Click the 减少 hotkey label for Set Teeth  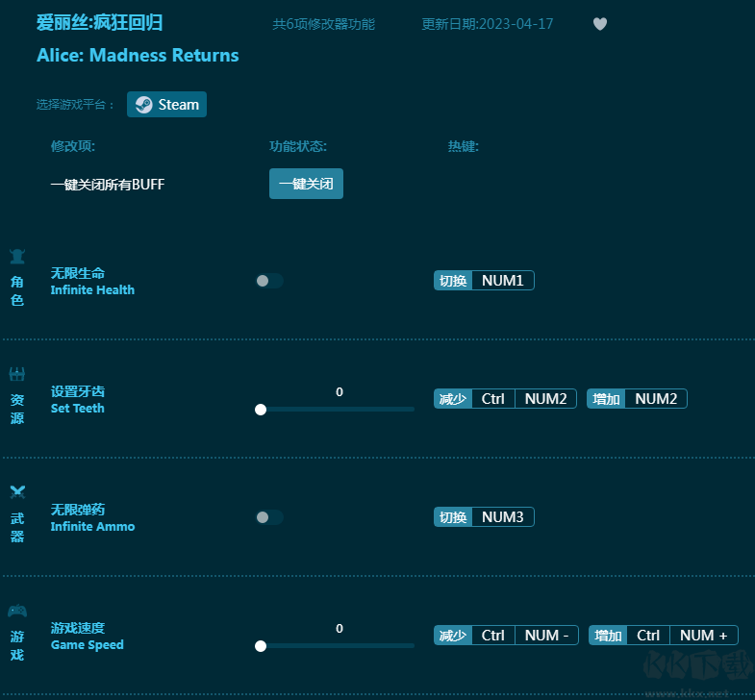453,399
